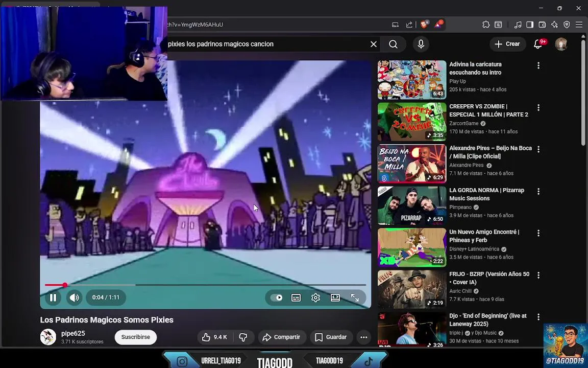This screenshot has height=368, width=588.
Task: Switch the player to theater mode
Action: point(335,298)
